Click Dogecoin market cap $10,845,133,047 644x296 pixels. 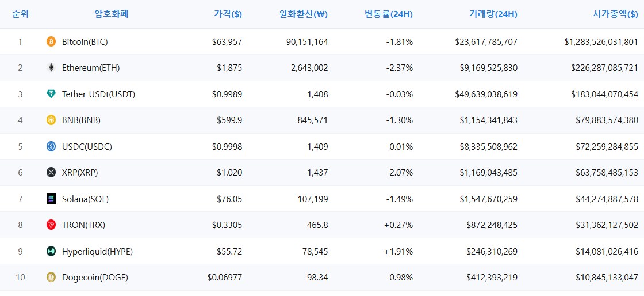pos(607,278)
